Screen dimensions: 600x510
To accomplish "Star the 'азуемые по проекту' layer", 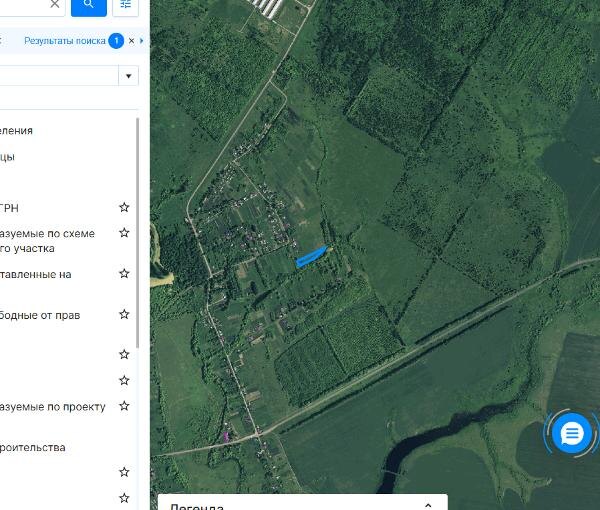I will (124, 406).
